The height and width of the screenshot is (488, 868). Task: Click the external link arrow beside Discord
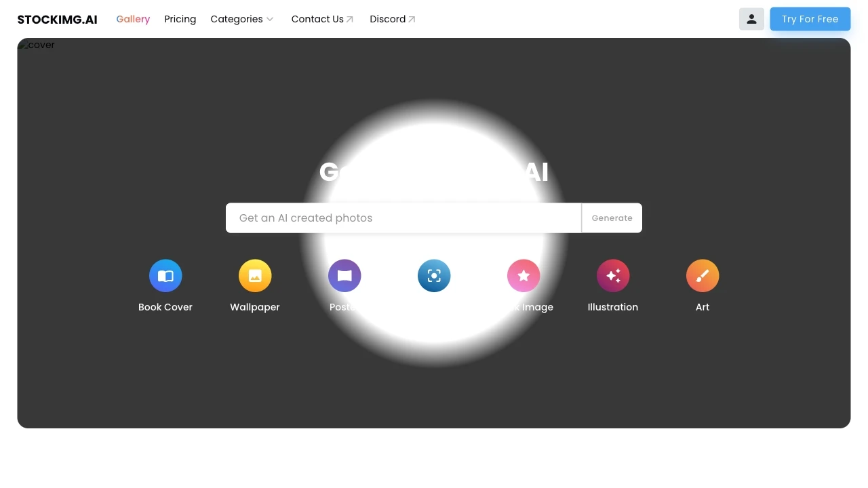(413, 19)
